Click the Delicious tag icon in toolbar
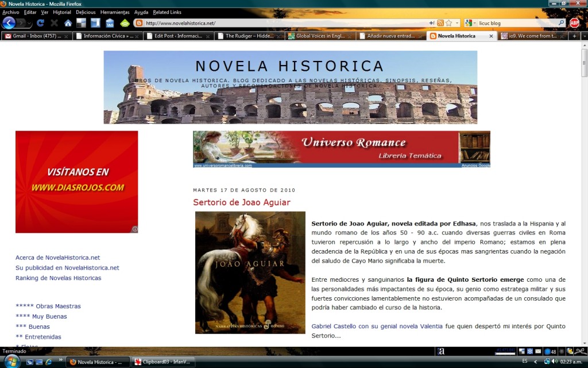The height and width of the screenshot is (368, 588). pyautogui.click(x=109, y=23)
